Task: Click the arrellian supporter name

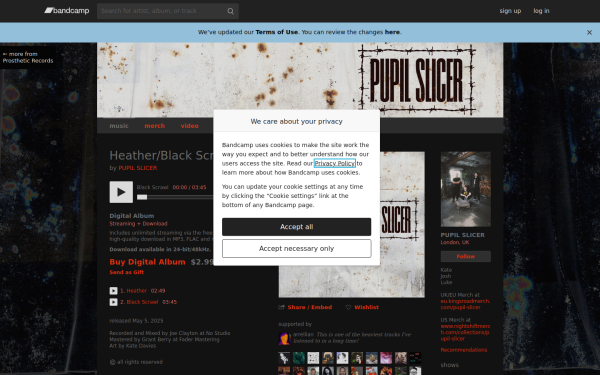Action: coord(303,334)
